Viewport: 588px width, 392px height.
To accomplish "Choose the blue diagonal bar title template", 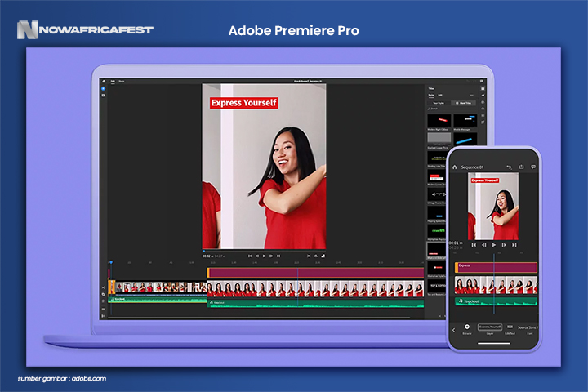I will [x=465, y=139].
